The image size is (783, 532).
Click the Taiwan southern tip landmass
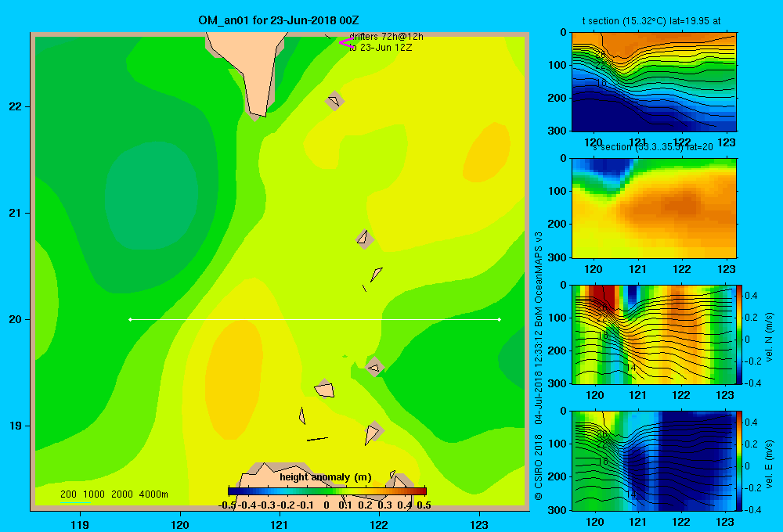(x=251, y=70)
